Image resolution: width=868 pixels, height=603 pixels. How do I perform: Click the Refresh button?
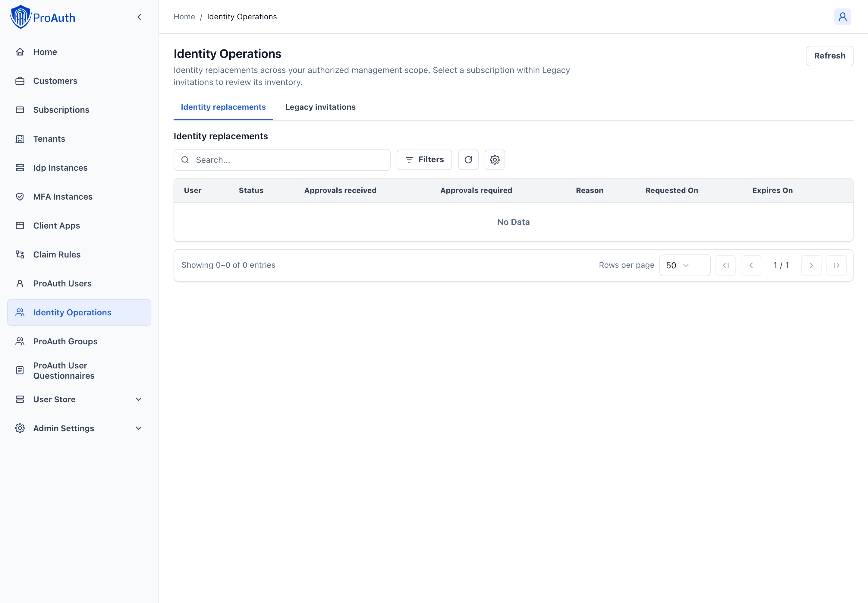pos(829,56)
